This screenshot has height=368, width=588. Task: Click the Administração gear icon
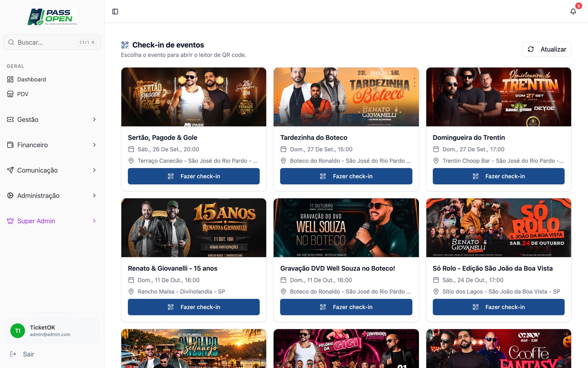click(x=10, y=195)
